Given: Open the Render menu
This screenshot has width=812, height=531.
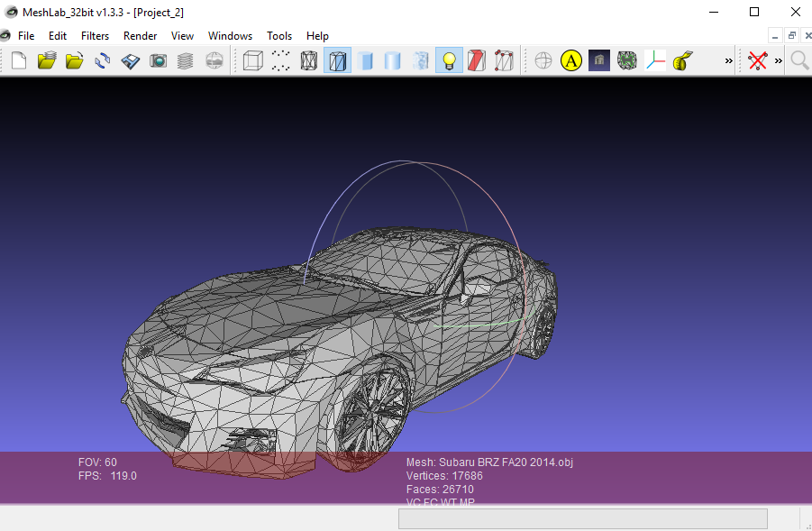Looking at the screenshot, I should [140, 36].
